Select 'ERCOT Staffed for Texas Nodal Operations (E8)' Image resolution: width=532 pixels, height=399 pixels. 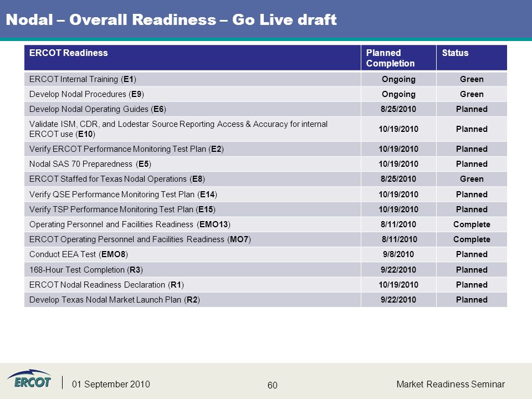pyautogui.click(x=117, y=179)
